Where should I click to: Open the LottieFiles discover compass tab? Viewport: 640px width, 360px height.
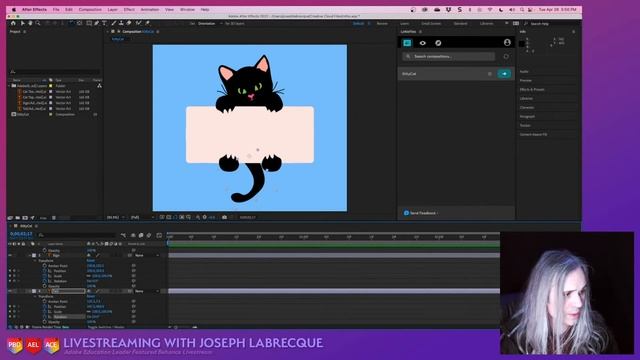click(438, 43)
